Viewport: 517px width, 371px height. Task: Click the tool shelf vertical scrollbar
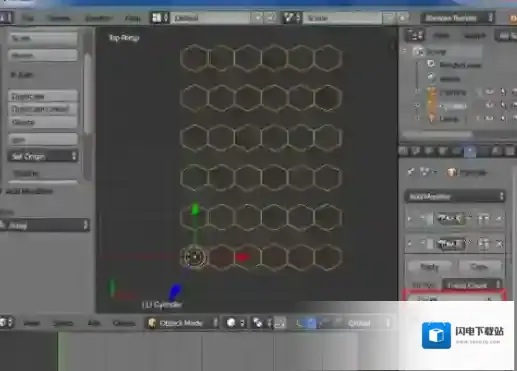pos(88,93)
